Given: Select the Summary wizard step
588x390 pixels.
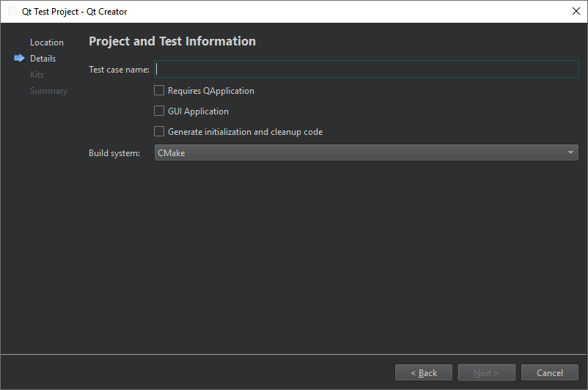Looking at the screenshot, I should pos(48,91).
